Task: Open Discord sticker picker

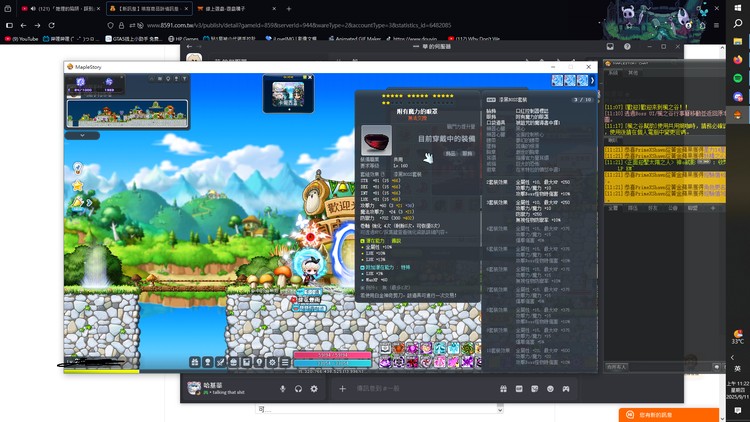Action: click(x=534, y=389)
